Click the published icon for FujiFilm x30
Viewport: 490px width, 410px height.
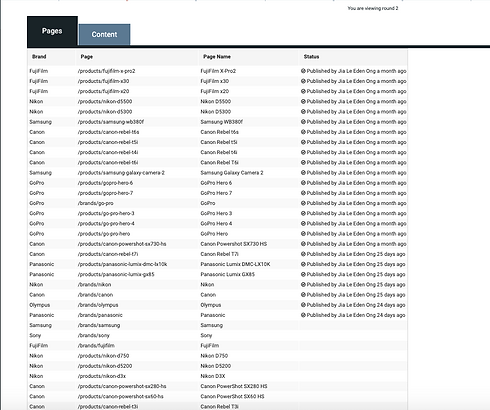point(303,81)
